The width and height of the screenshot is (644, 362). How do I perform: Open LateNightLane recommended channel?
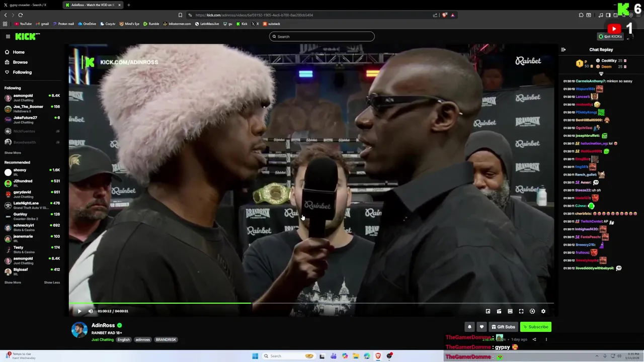[32, 205]
